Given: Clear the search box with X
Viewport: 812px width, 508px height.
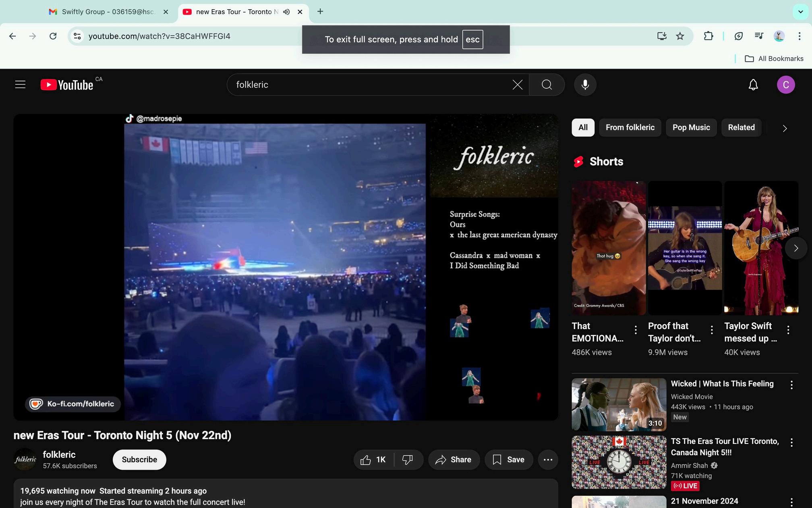Looking at the screenshot, I should coord(517,85).
